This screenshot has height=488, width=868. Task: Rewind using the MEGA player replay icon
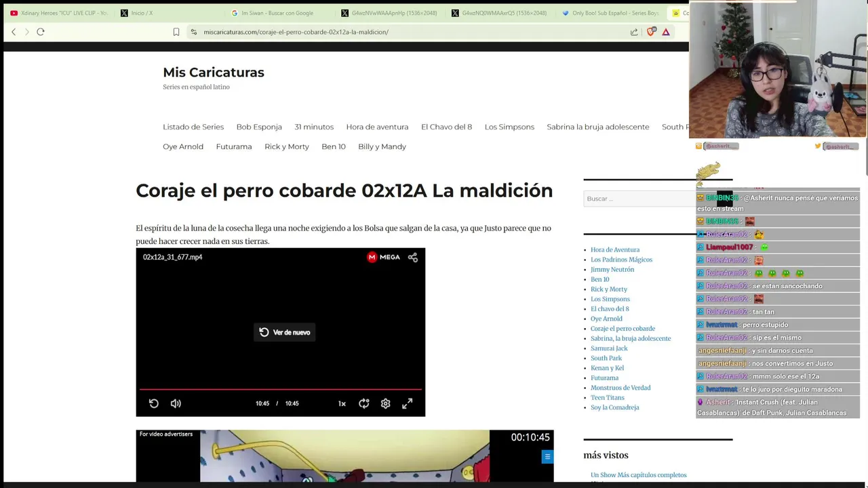(x=154, y=403)
